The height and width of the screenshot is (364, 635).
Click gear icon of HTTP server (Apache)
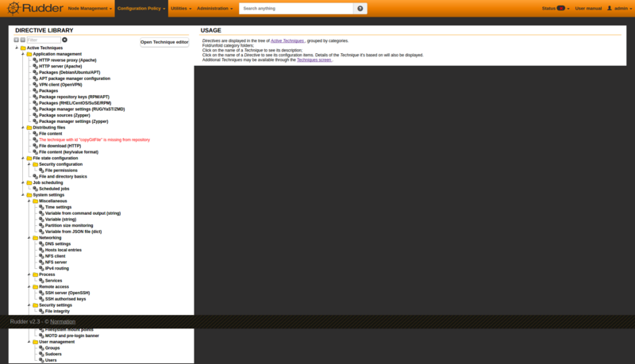(x=35, y=67)
